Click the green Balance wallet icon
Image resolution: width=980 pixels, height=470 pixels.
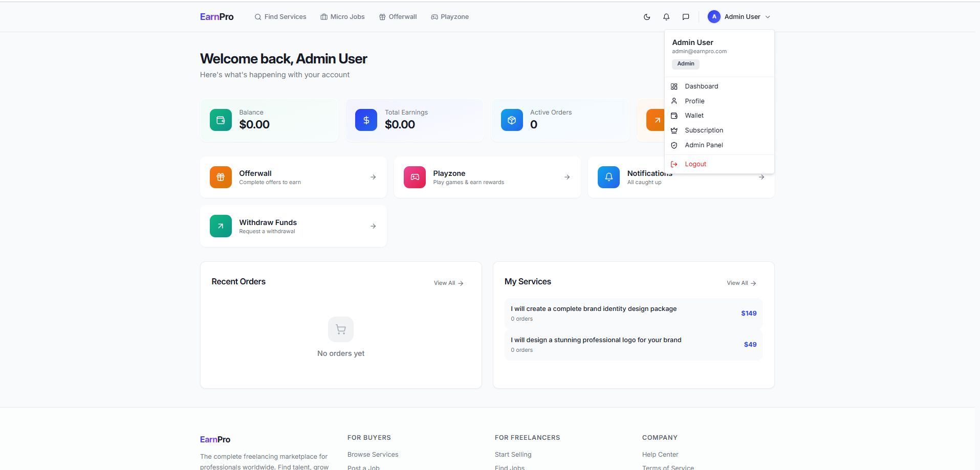click(221, 120)
